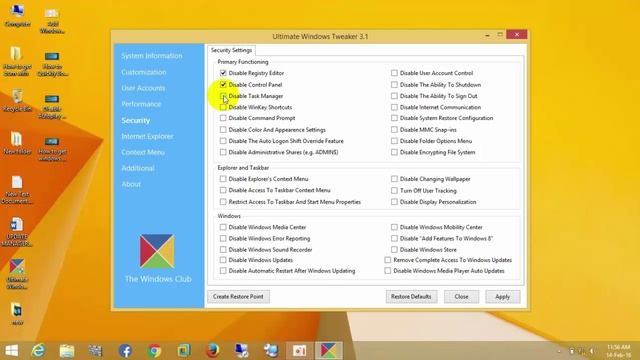Select the New folder desktop icon
This screenshot has height=360, width=640.
coord(17,143)
